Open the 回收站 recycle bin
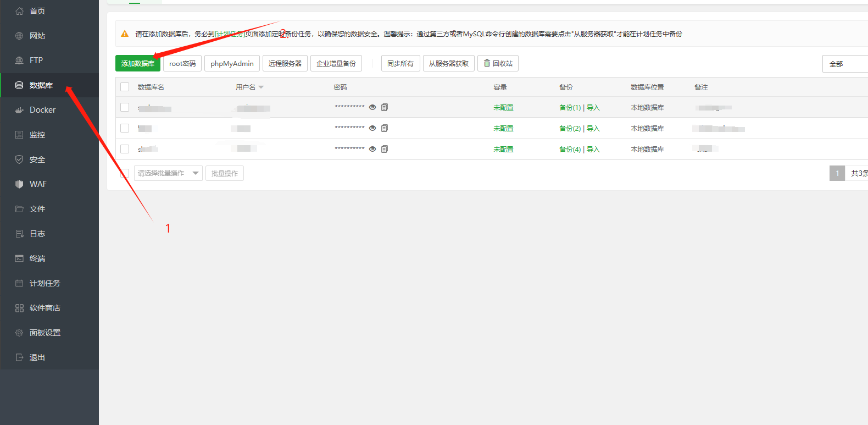The image size is (868, 425). point(498,63)
